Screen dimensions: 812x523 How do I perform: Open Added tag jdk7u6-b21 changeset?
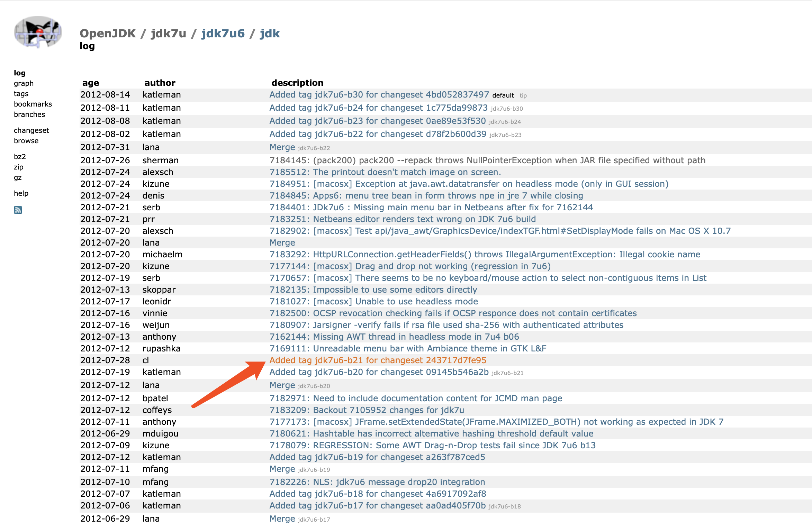click(x=378, y=360)
